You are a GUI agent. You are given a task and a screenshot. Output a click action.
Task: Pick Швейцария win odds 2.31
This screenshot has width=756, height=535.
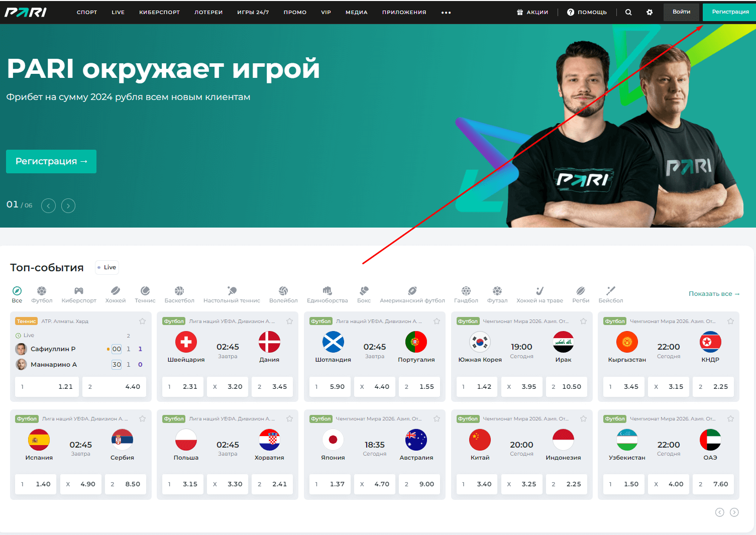183,387
